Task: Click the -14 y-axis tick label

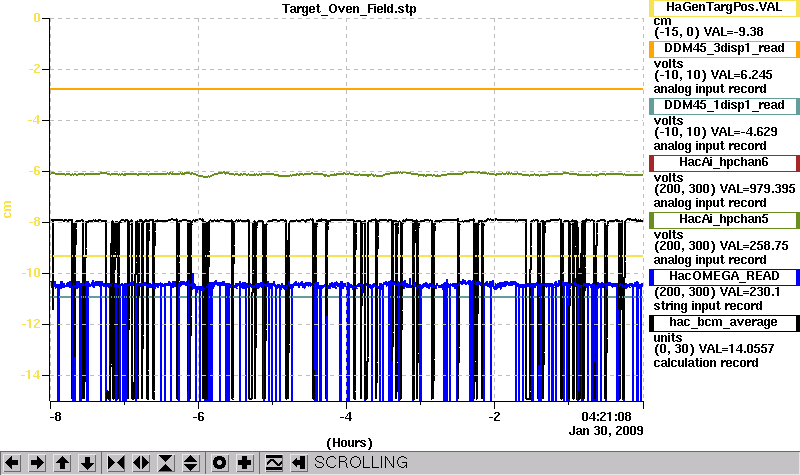Action: tap(31, 375)
